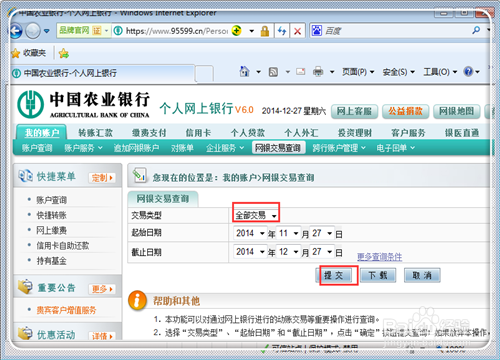Switch to the 转账汇款 tab
500x360 pixels.
95,133
